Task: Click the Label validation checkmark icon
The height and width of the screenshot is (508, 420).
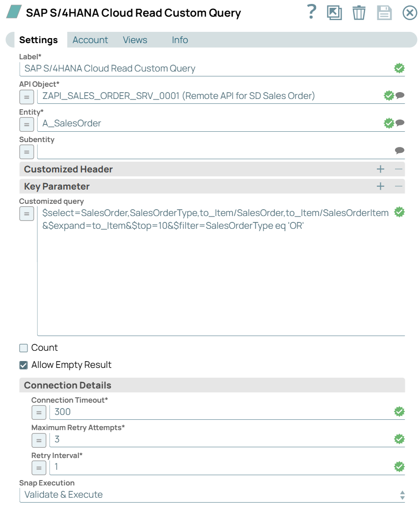Action: [x=399, y=68]
